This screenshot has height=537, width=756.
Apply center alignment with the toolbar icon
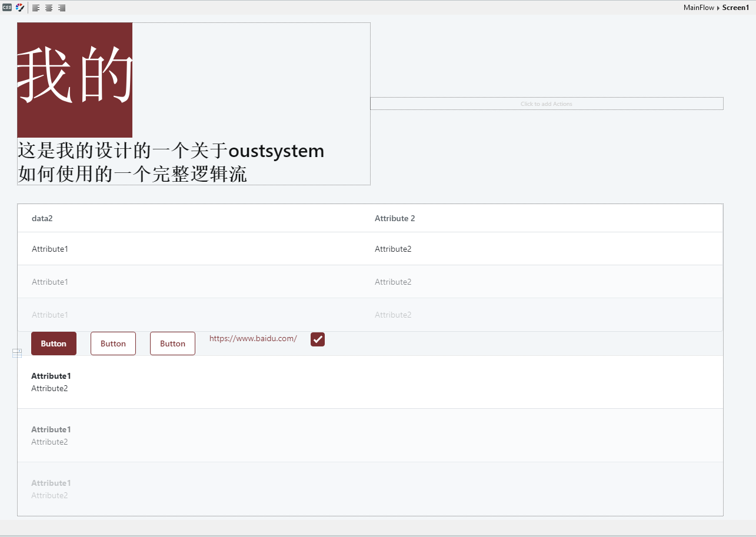tap(49, 8)
